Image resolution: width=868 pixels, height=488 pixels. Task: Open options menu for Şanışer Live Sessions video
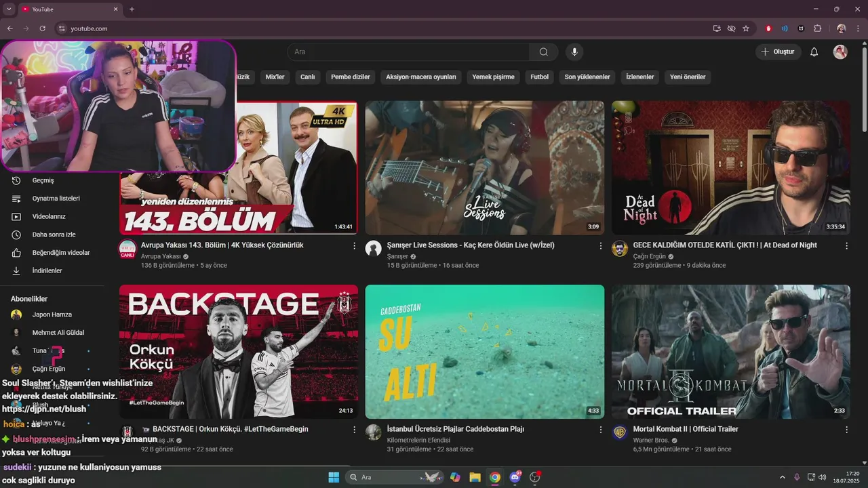(x=600, y=245)
